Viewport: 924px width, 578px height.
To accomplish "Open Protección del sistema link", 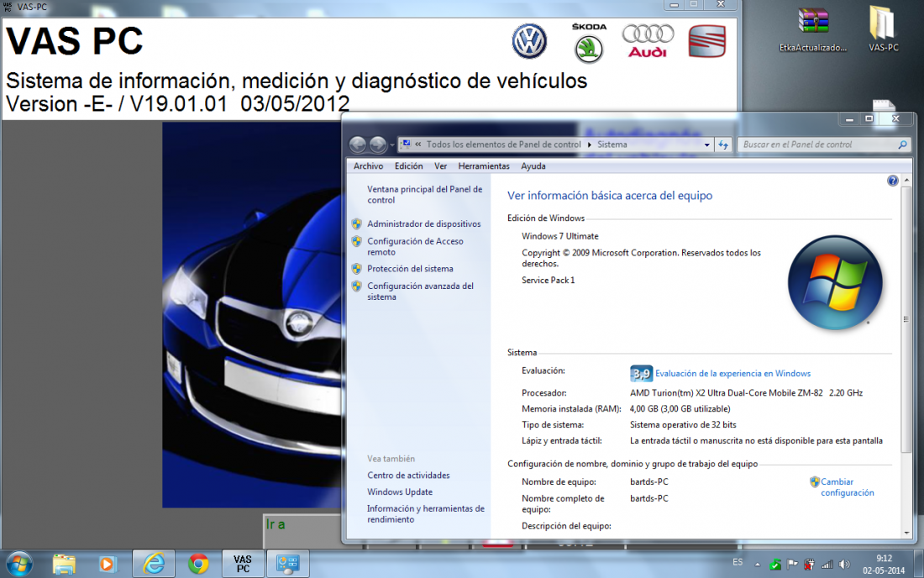I will pyautogui.click(x=410, y=269).
